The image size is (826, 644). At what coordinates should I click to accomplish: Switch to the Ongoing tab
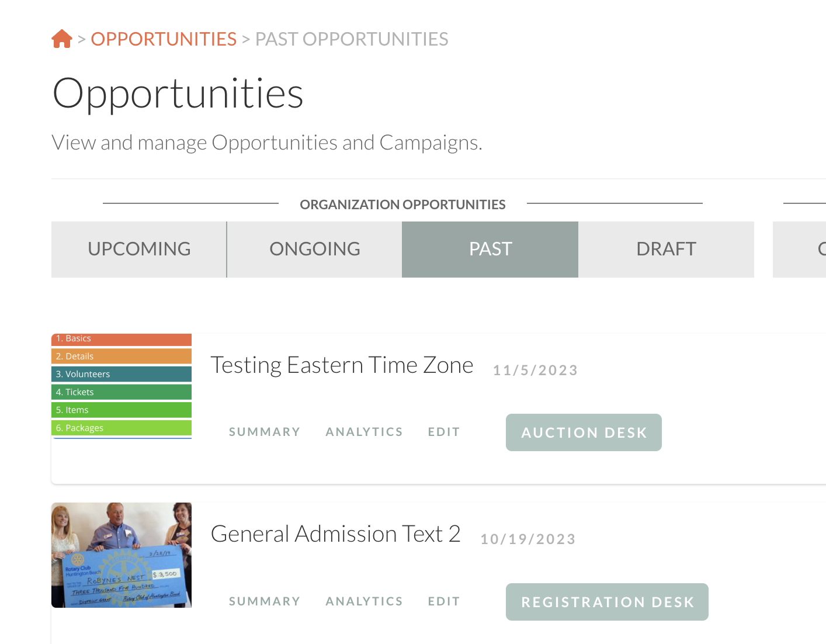[x=315, y=249]
